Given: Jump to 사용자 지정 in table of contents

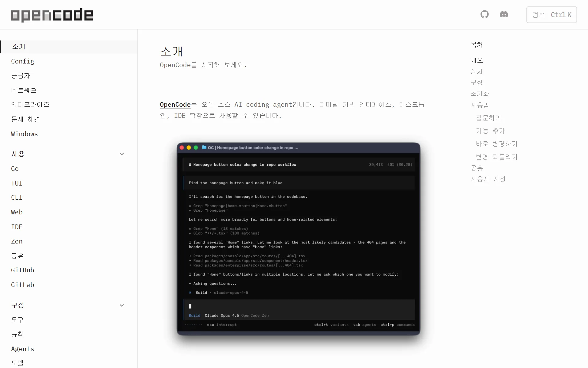Looking at the screenshot, I should (x=488, y=179).
